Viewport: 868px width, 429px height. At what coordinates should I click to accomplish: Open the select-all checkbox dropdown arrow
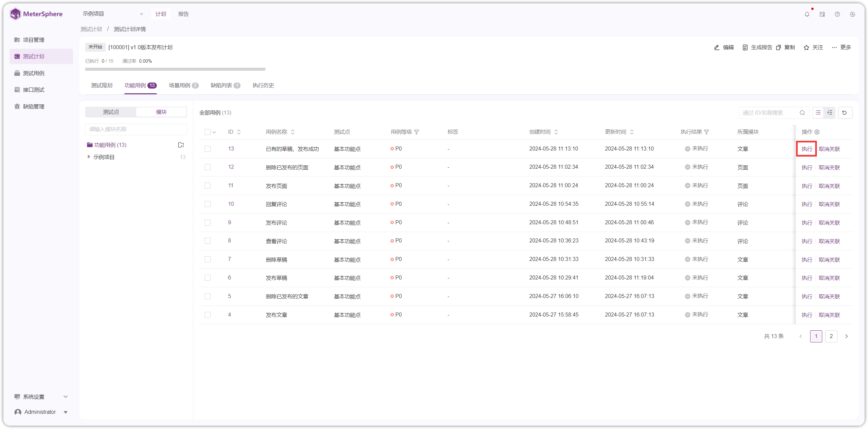(214, 132)
